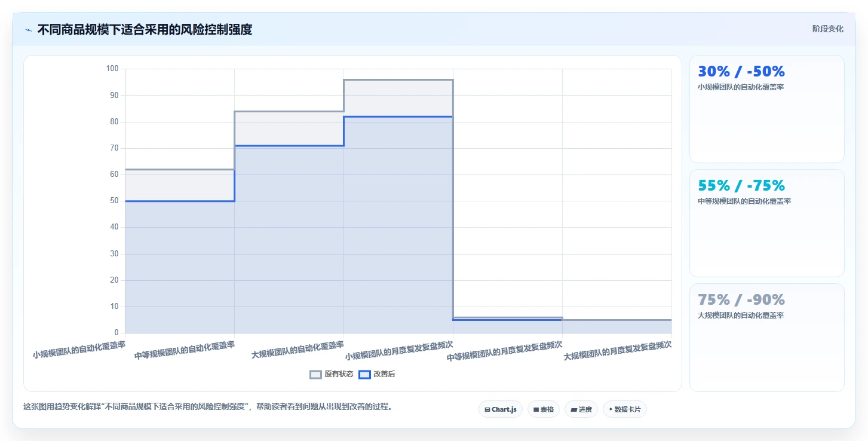This screenshot has width=868, height=441.
Task: Click the lightning icon beside the title
Action: pos(28,30)
